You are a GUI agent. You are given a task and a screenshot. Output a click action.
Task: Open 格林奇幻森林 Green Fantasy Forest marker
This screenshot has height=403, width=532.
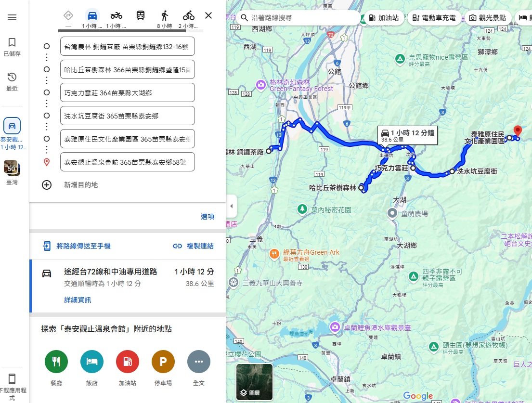click(x=261, y=85)
